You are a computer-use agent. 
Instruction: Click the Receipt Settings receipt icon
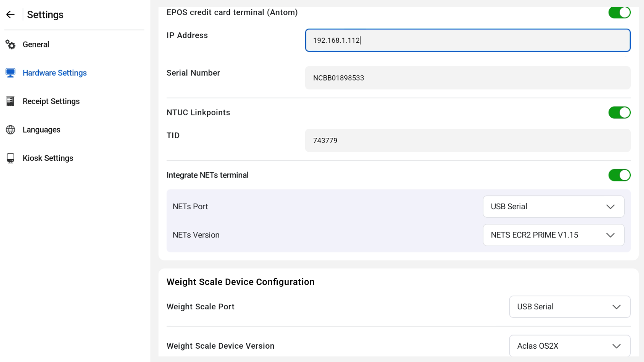10,101
